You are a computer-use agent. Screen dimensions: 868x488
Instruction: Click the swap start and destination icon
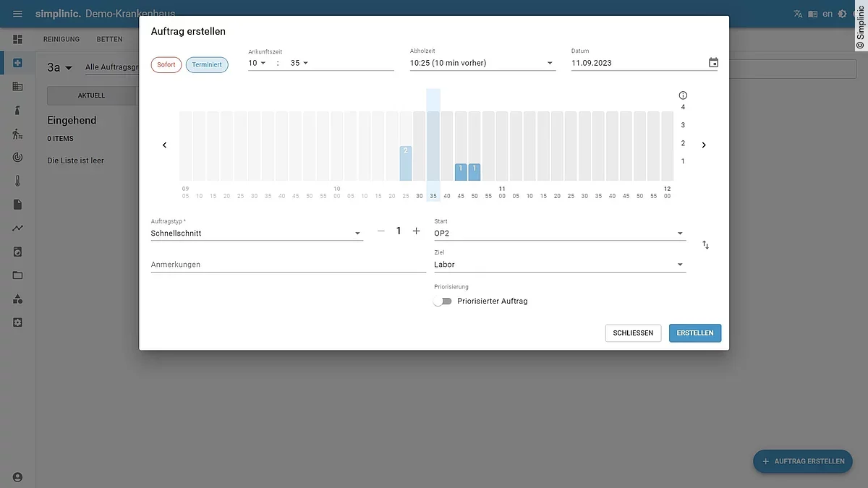pyautogui.click(x=705, y=245)
